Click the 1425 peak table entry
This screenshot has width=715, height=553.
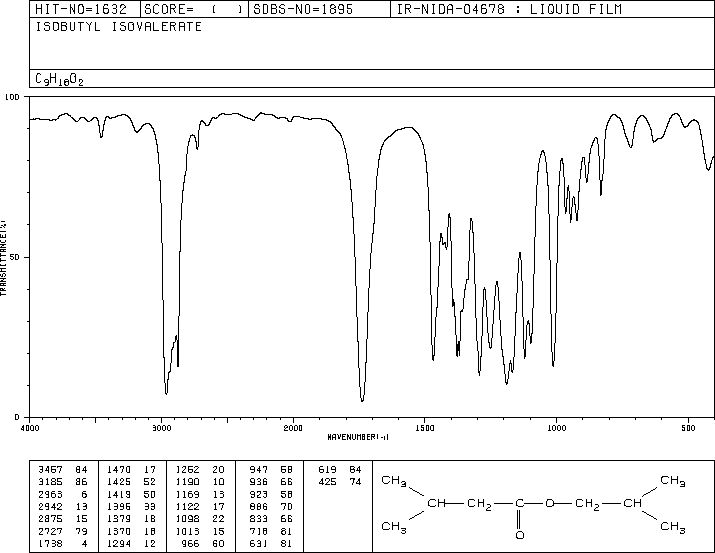[131, 482]
